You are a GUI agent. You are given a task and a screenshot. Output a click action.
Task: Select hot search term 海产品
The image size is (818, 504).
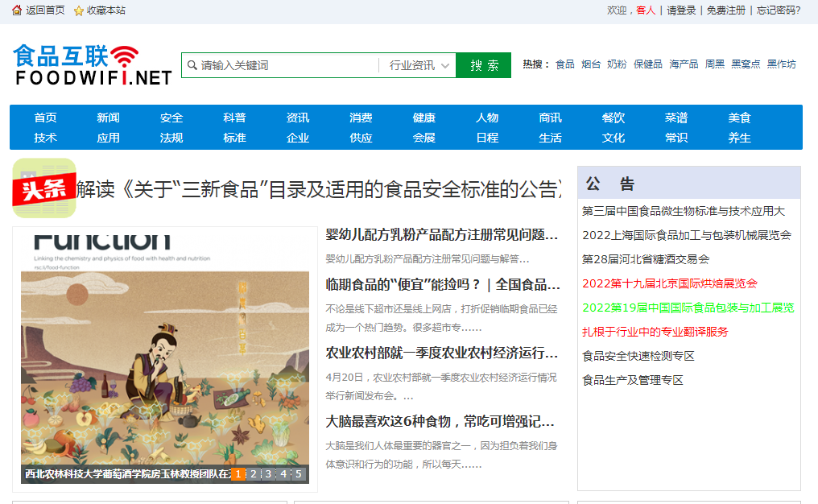pos(684,64)
